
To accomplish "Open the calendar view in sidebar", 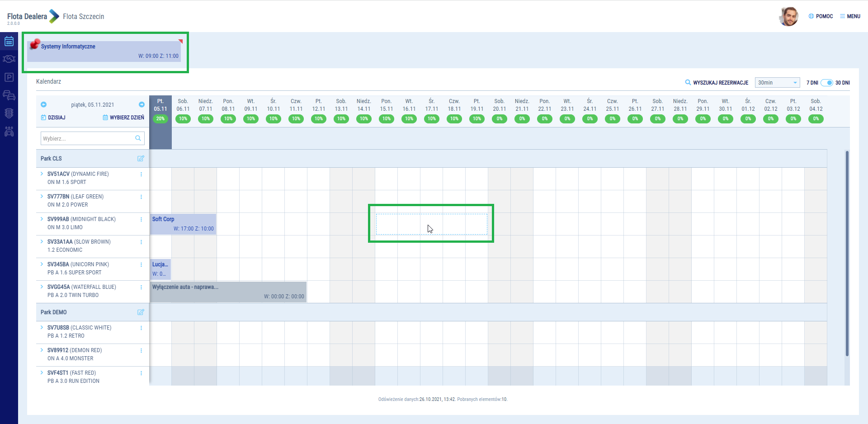I will tap(9, 42).
